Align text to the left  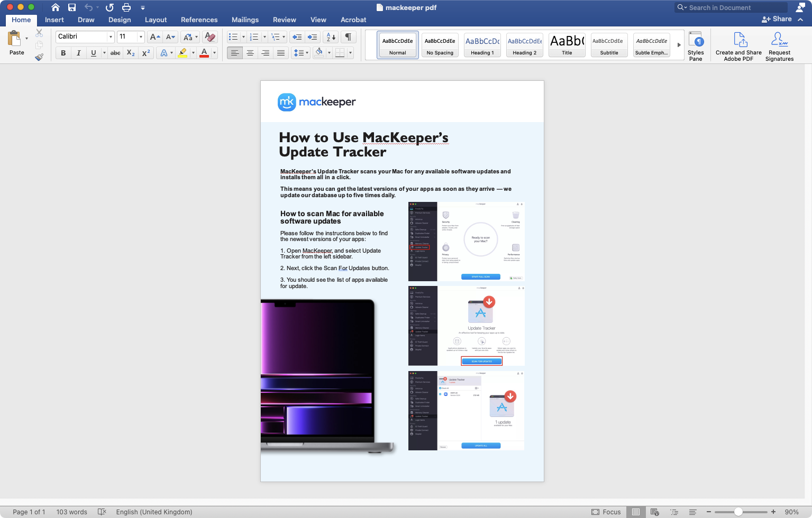click(x=235, y=53)
